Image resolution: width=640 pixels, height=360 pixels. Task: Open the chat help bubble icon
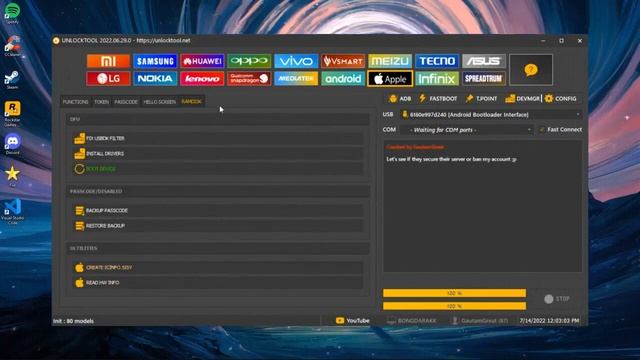click(531, 70)
